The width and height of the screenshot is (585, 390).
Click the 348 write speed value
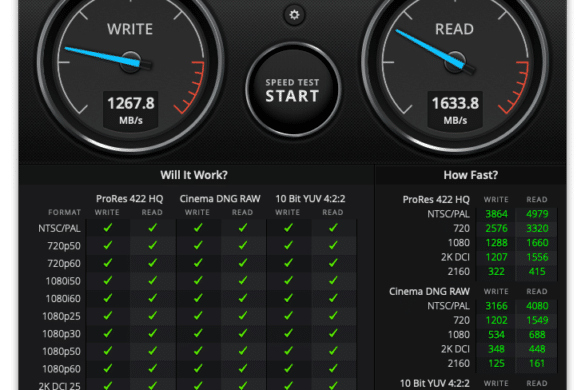click(496, 349)
